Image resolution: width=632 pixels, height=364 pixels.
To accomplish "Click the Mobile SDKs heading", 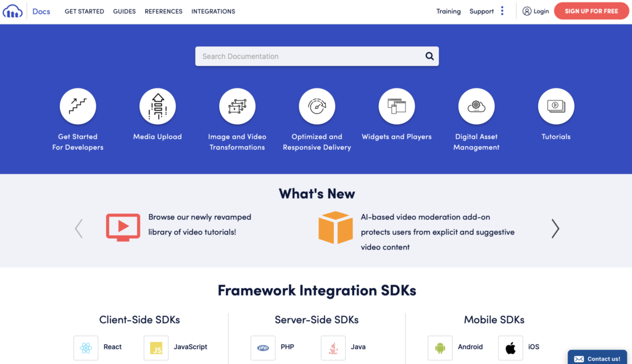I will click(x=494, y=320).
